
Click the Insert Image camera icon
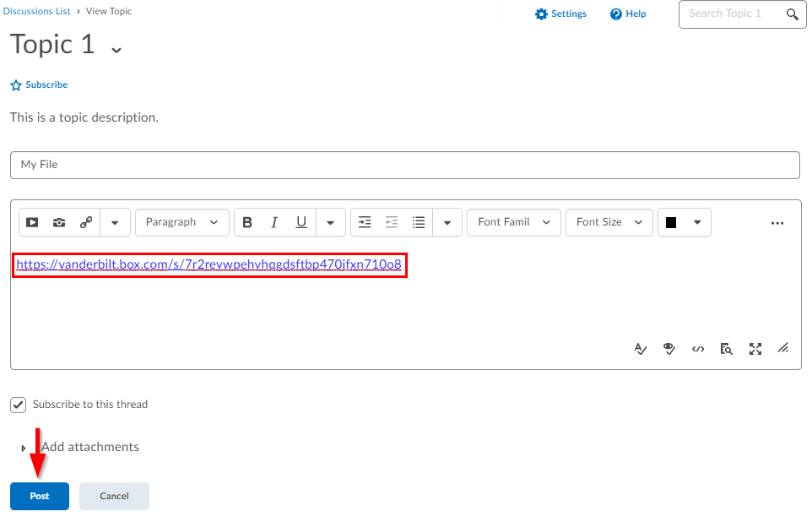pos(59,222)
